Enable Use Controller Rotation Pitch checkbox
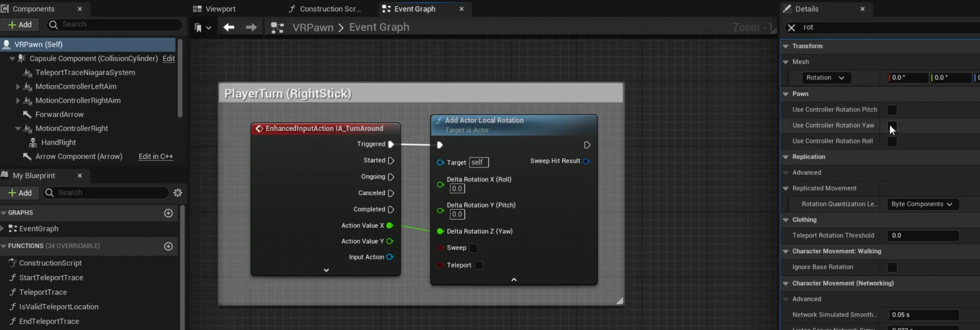This screenshot has height=330, width=980. point(892,110)
